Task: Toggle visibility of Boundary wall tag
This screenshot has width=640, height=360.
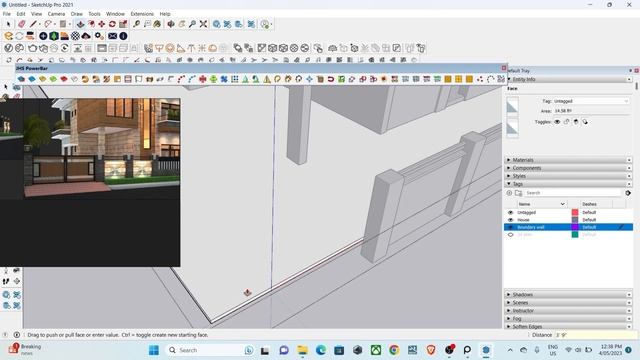Action: click(510, 227)
